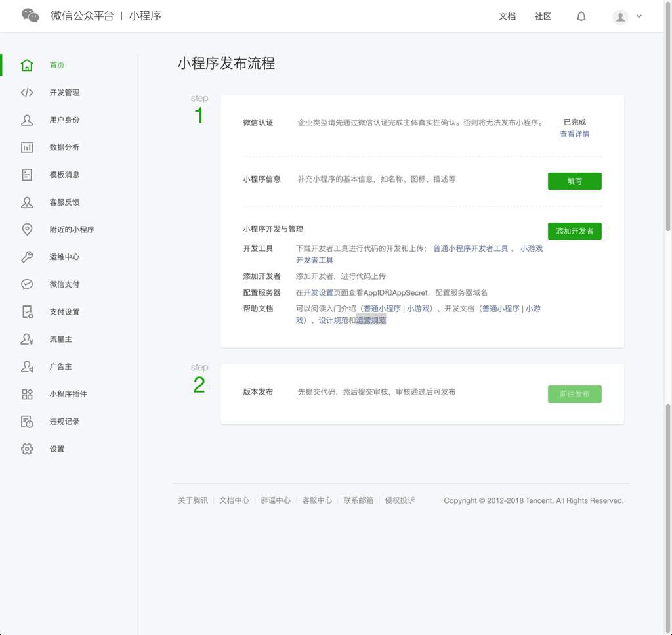This screenshot has width=672, height=635.
Task: Open the 普通小程序开发者工具 link
Action: point(471,248)
